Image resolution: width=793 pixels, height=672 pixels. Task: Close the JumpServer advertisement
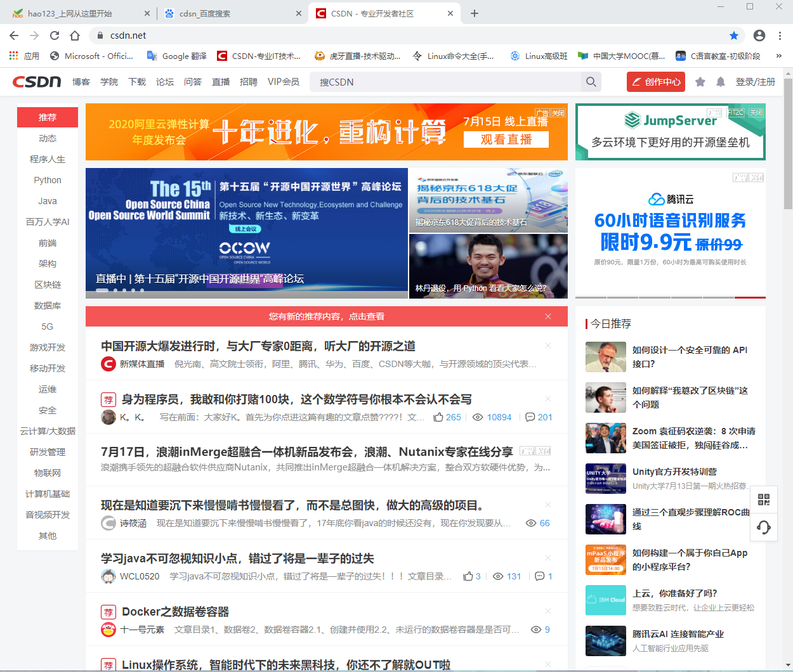(756, 112)
